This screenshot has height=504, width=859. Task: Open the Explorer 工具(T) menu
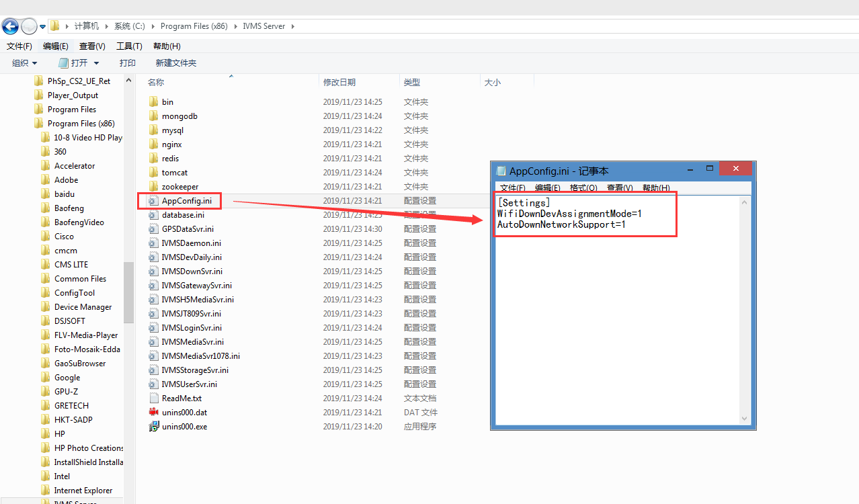coord(129,46)
